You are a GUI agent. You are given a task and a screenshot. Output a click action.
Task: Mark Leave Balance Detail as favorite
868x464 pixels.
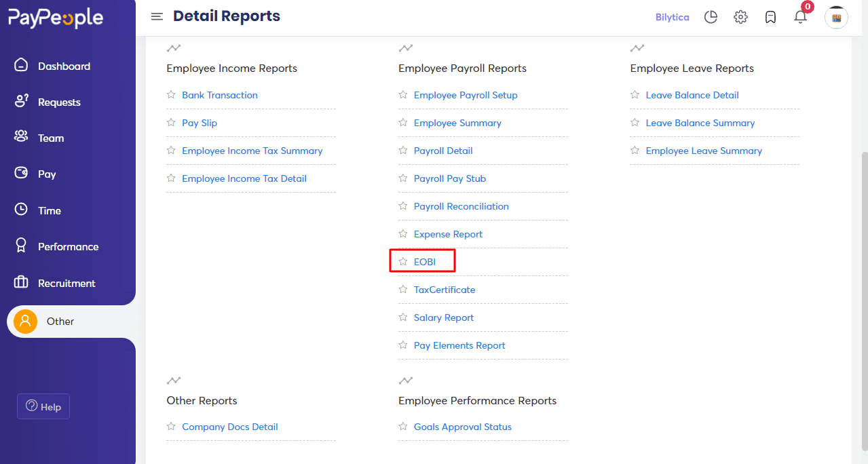click(635, 95)
